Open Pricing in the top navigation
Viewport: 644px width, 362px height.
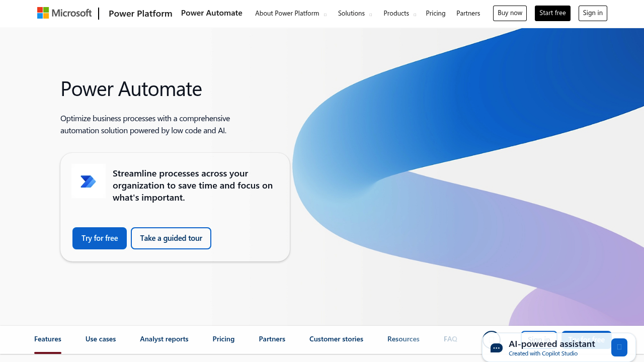pyautogui.click(x=435, y=14)
